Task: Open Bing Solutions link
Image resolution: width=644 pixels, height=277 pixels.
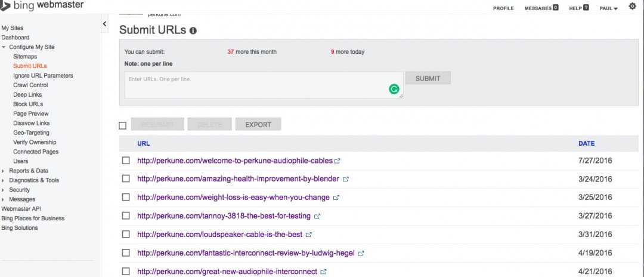Action: 20,227
